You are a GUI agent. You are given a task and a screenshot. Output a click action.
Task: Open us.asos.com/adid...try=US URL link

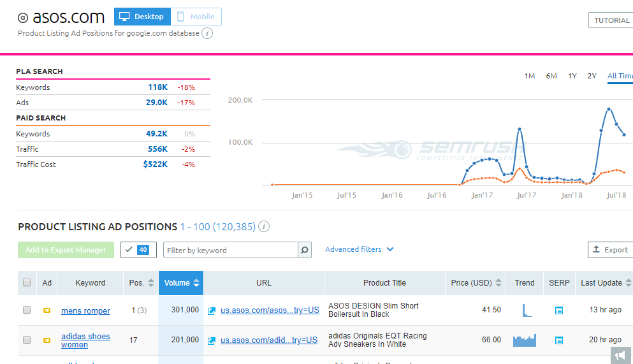pos(269,340)
